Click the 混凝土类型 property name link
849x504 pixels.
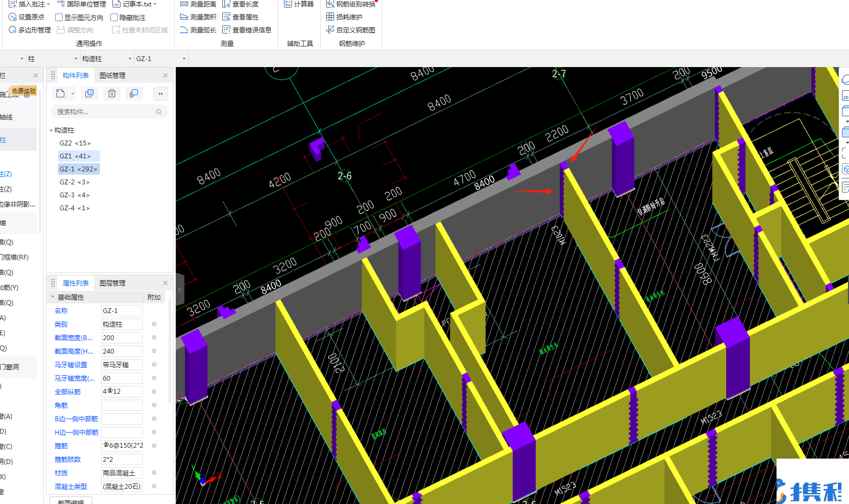pos(71,487)
